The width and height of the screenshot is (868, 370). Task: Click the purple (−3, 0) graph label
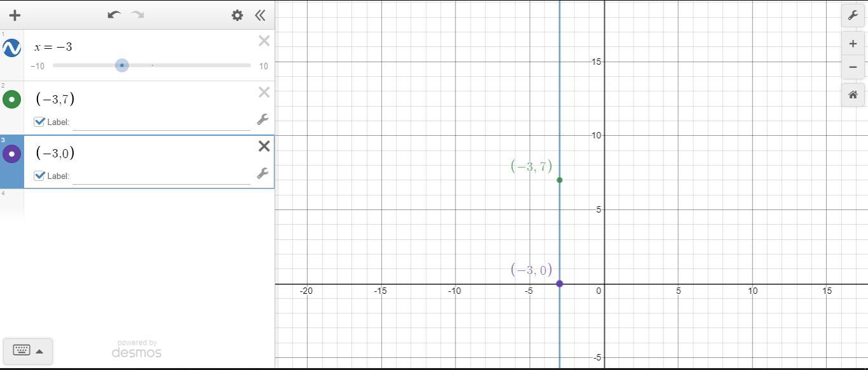(531, 270)
